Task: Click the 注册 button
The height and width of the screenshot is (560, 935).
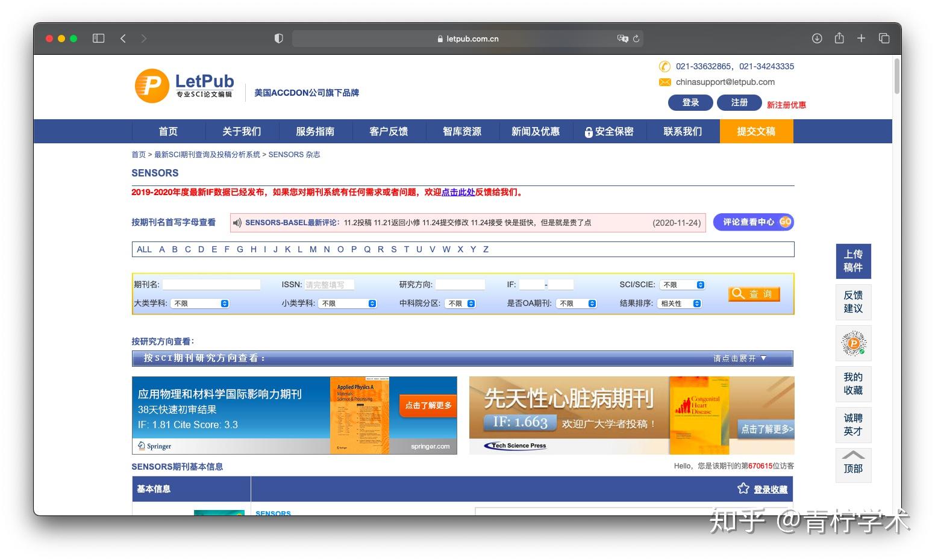Action: point(739,102)
